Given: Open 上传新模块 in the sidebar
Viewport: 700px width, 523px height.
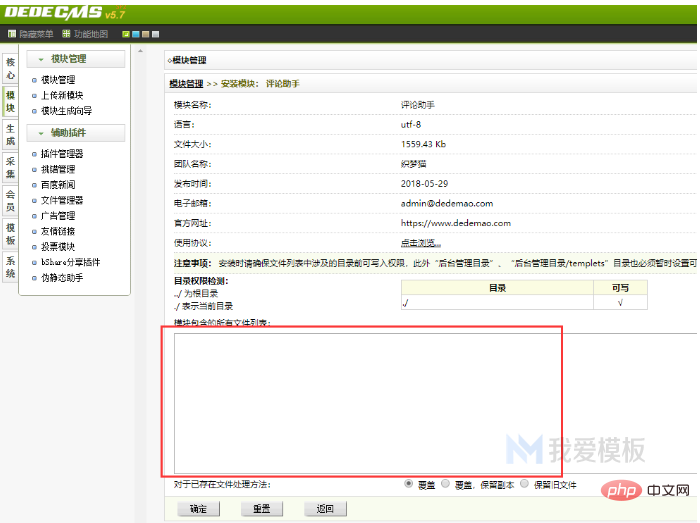Looking at the screenshot, I should pos(62,95).
